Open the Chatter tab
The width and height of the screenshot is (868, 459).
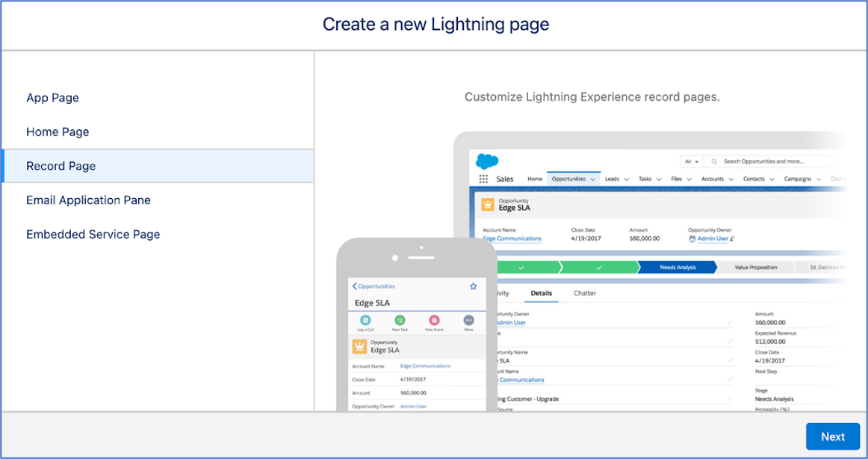coord(585,293)
